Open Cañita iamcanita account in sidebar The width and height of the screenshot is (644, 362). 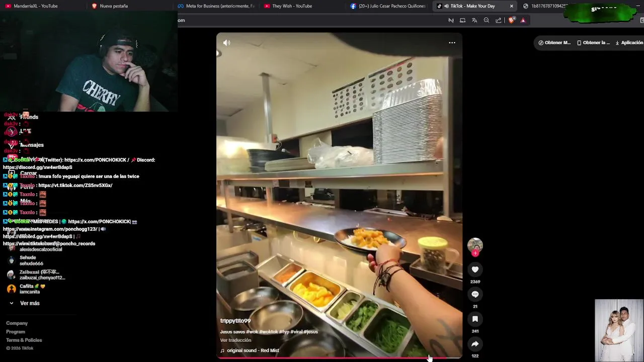tap(32, 289)
